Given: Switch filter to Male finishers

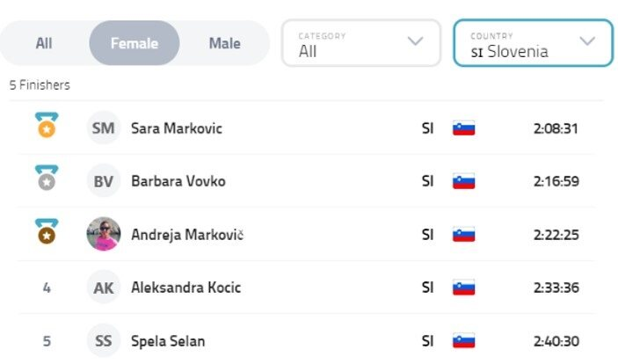Looking at the screenshot, I should tap(224, 43).
